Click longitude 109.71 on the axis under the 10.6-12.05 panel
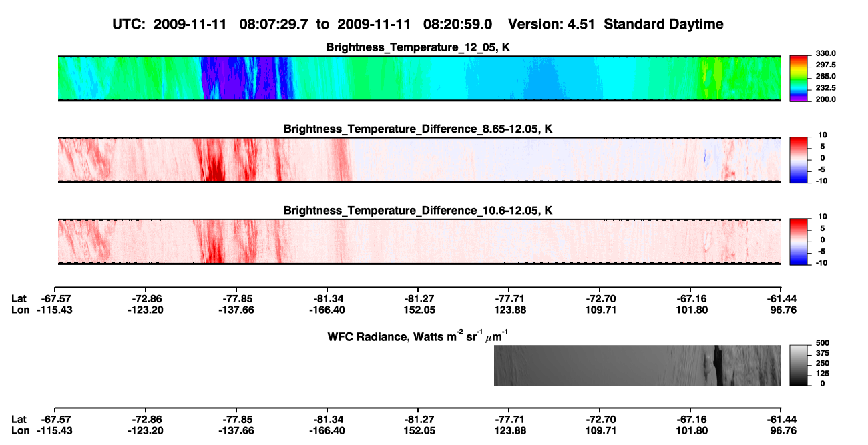 click(x=602, y=310)
